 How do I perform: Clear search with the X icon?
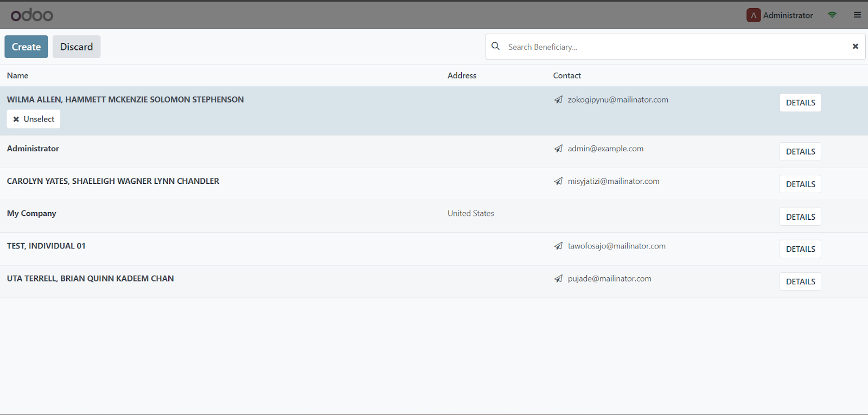click(x=855, y=47)
